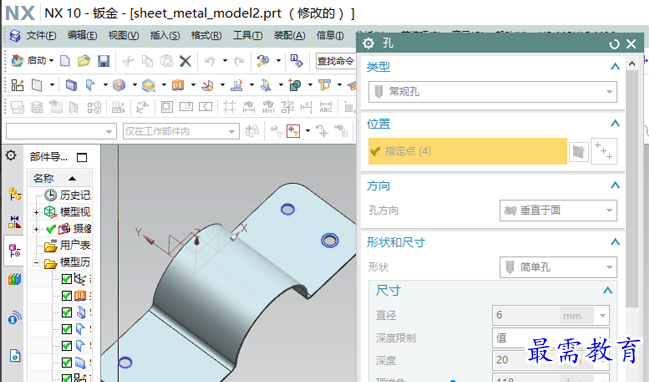Open the 信息(I) menu
The width and height of the screenshot is (649, 382).
pos(330,36)
